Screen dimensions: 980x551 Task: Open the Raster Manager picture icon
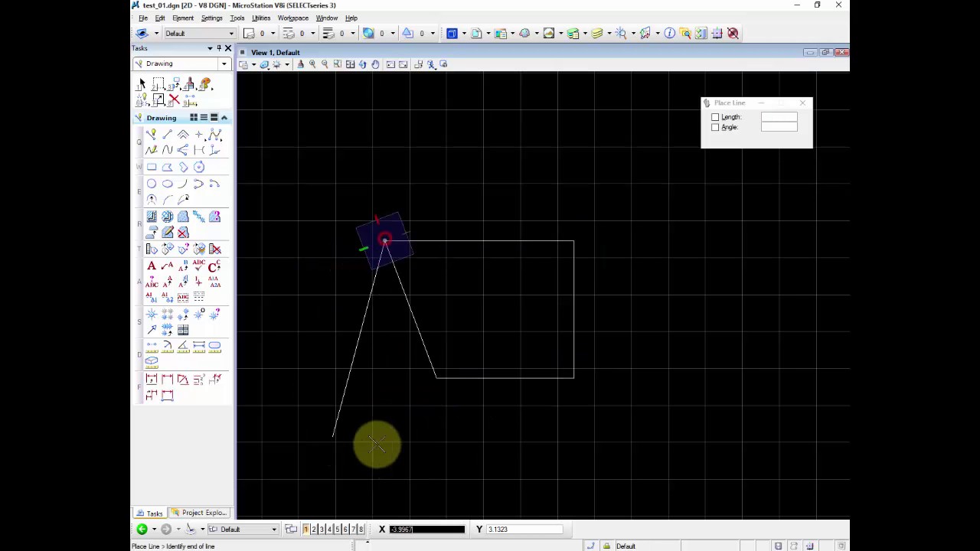tap(549, 33)
